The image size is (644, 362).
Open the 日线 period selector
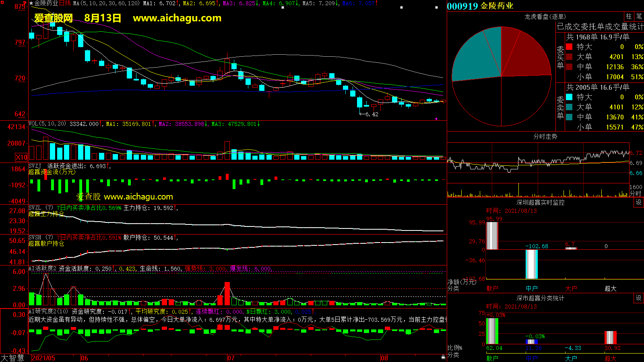(65, 3)
